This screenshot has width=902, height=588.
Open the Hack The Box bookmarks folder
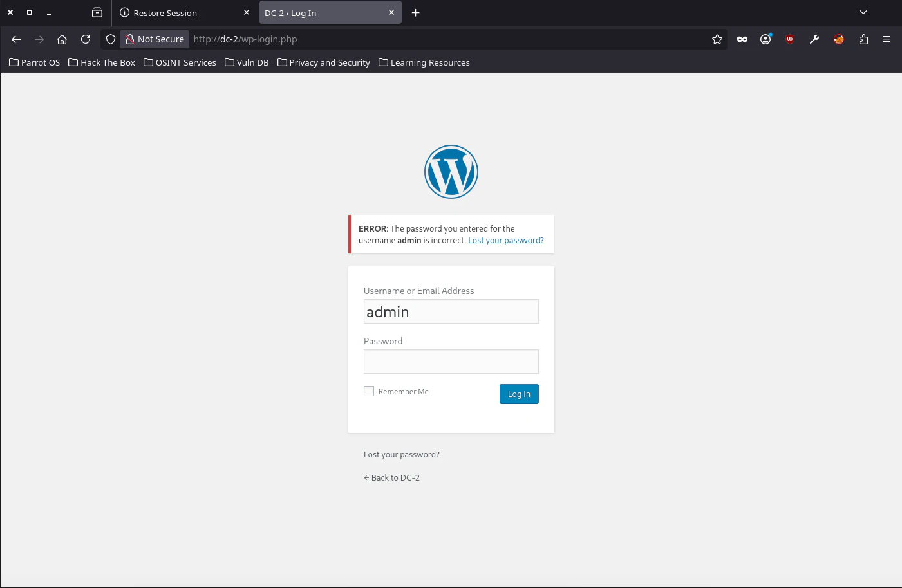tap(102, 62)
